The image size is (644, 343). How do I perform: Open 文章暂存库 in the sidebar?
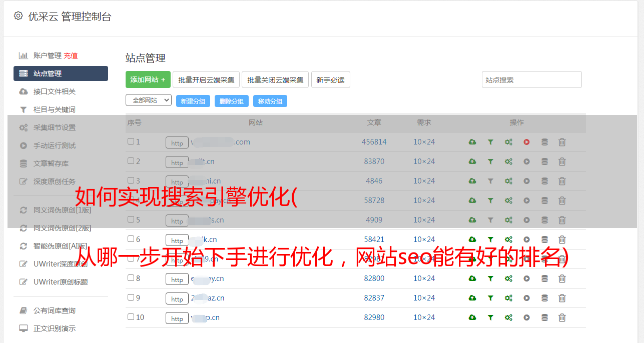click(x=51, y=163)
